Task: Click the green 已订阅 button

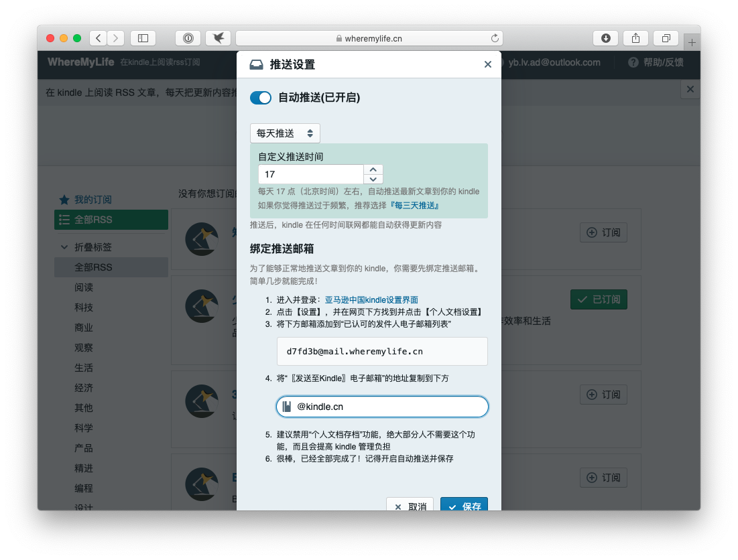Action: (x=599, y=299)
